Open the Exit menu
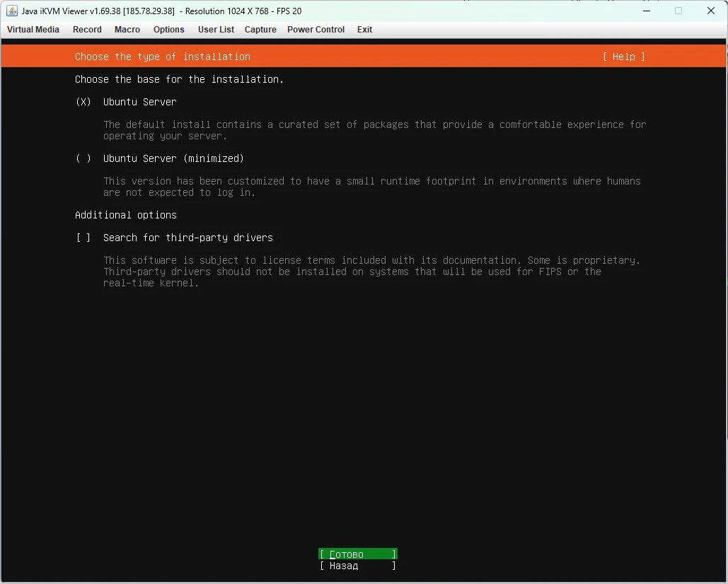 click(364, 30)
